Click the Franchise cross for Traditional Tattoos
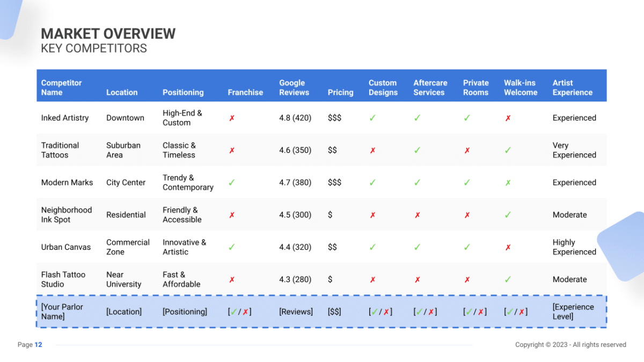This screenshot has width=644, height=362. [232, 150]
